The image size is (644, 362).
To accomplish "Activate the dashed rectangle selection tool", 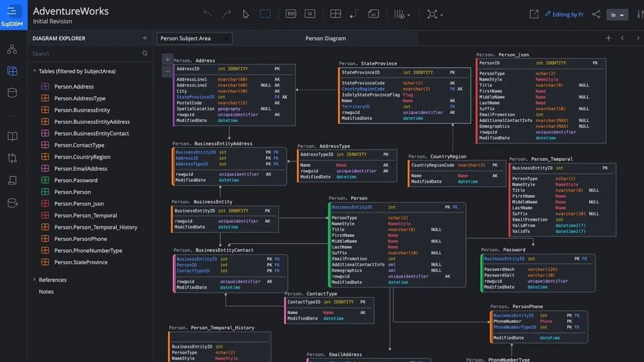I will click(x=265, y=14).
